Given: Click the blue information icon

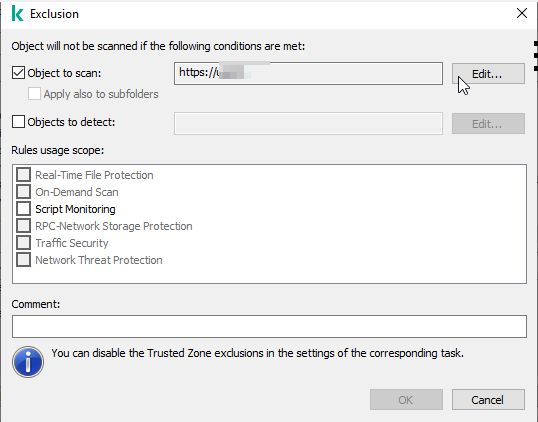Looking at the screenshot, I should [x=28, y=362].
